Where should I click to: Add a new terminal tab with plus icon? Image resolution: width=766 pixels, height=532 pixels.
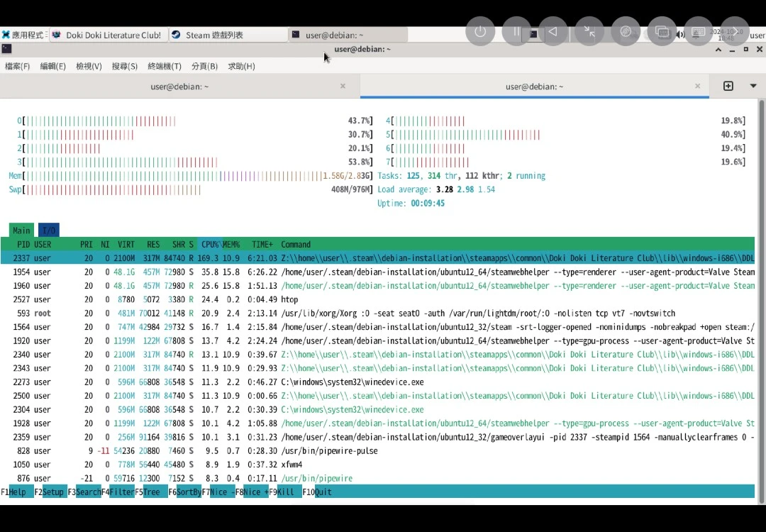coord(728,86)
